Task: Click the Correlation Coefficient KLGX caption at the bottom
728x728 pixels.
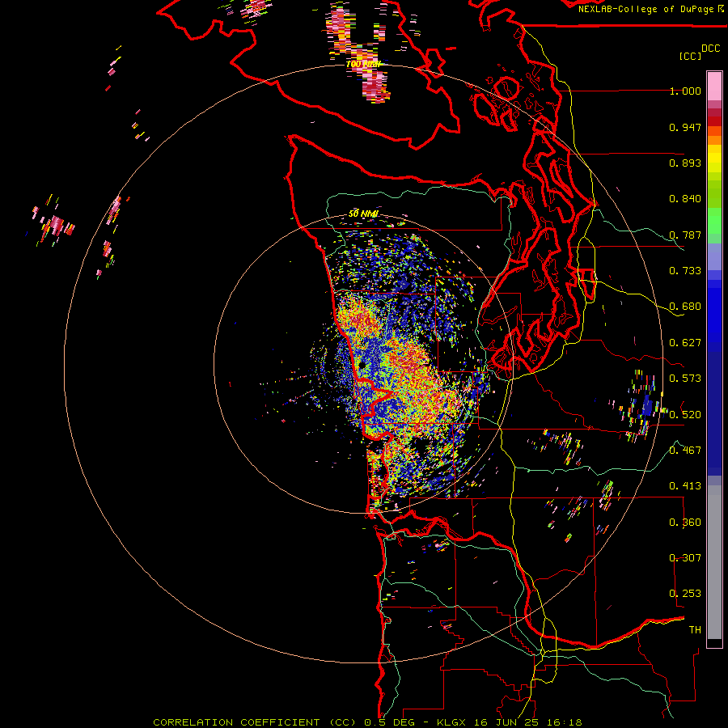Action: (367, 722)
